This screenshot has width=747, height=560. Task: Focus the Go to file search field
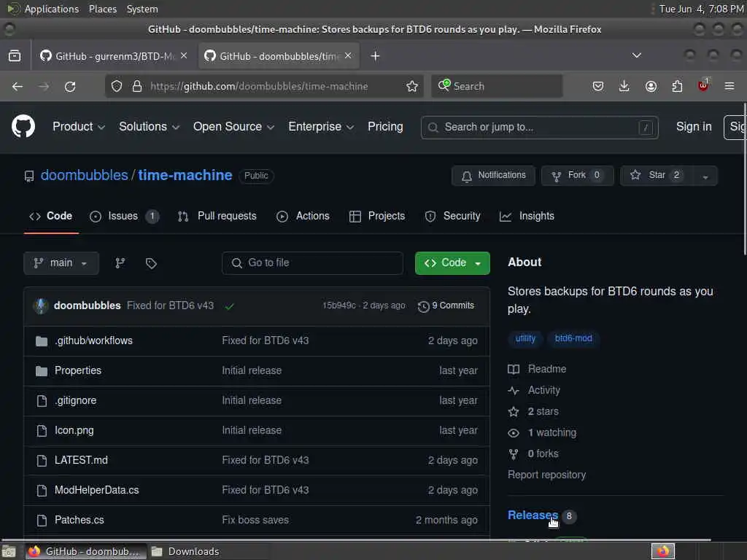coord(312,262)
